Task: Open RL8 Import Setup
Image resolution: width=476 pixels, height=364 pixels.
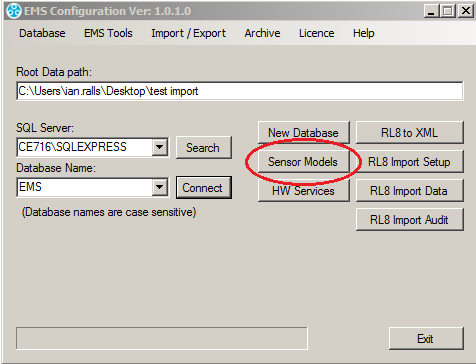Action: coord(410,162)
